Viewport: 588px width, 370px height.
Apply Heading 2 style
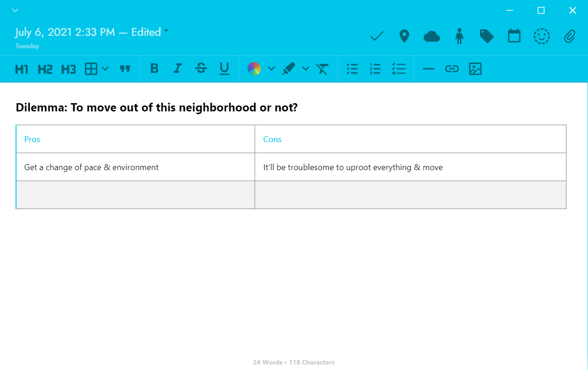(45, 69)
